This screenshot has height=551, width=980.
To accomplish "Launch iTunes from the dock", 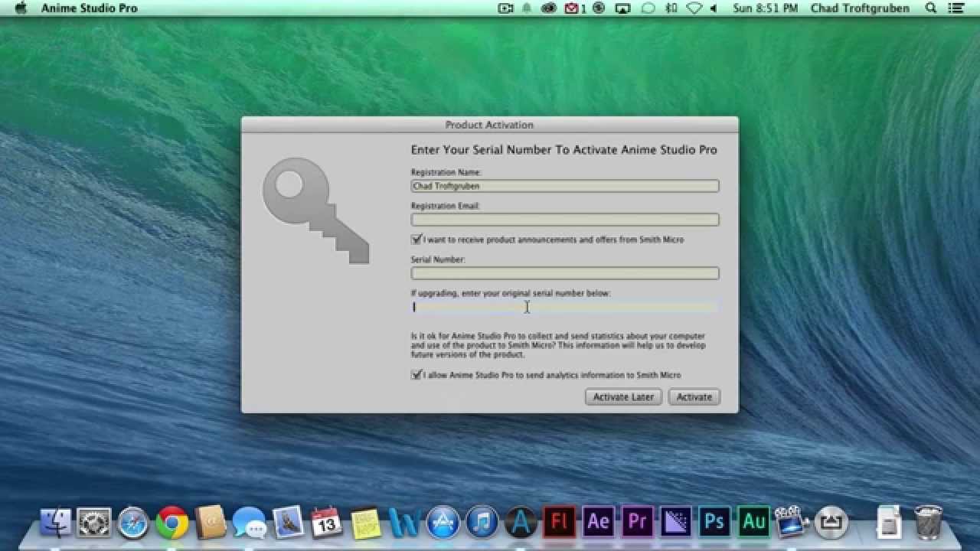I will (x=482, y=522).
